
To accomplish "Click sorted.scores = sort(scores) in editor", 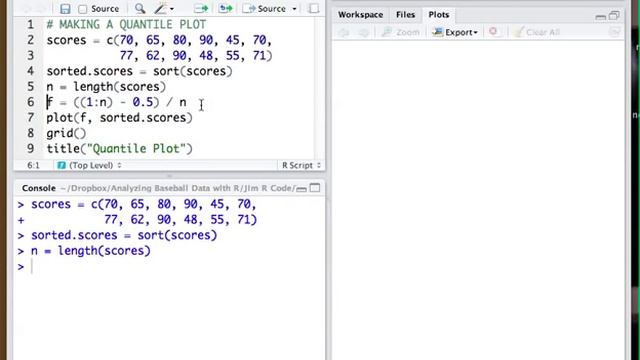I will (139, 71).
